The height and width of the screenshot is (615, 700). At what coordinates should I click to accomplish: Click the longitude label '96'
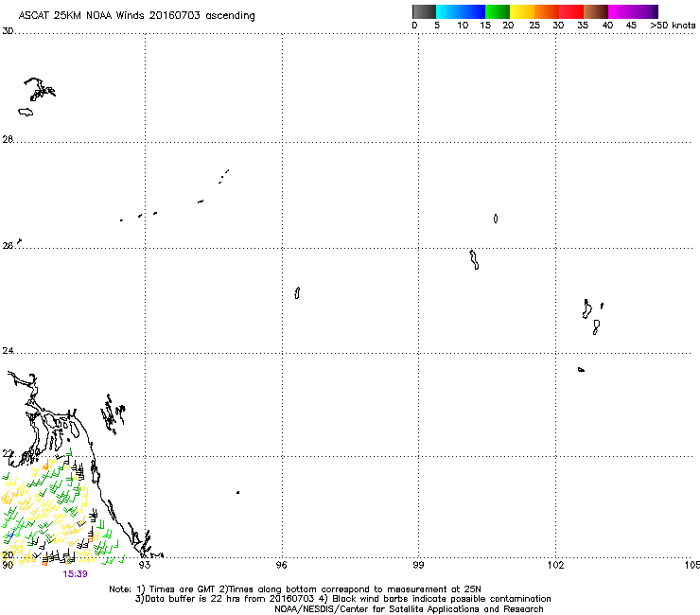[282, 565]
